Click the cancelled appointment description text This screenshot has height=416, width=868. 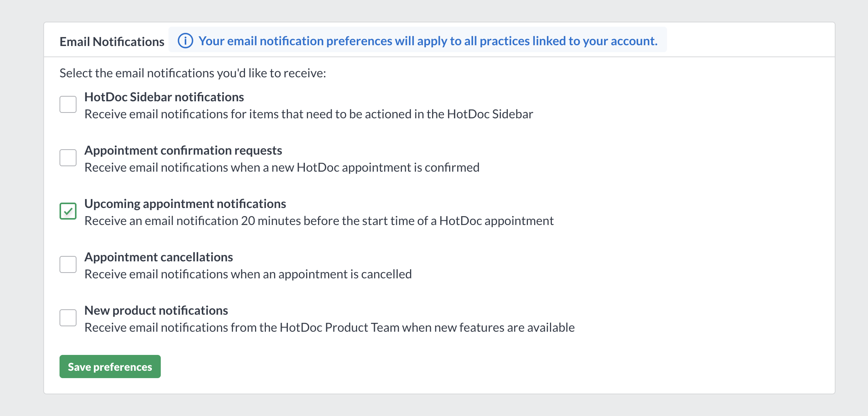[x=248, y=274]
